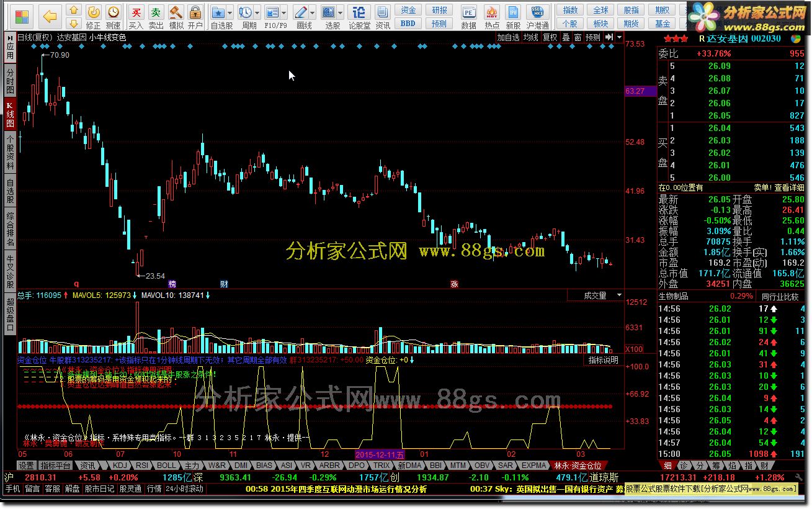Select the BOLL indicator tab

tap(166, 466)
